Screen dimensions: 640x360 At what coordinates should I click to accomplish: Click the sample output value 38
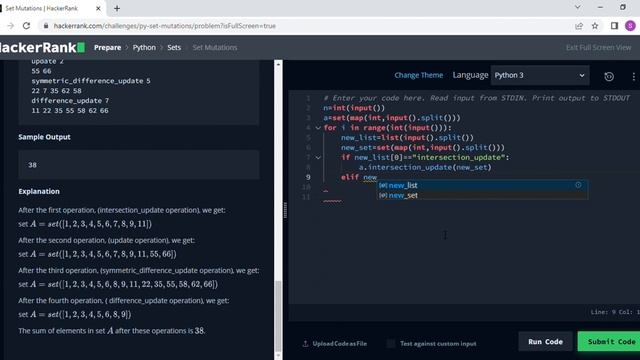33,165
